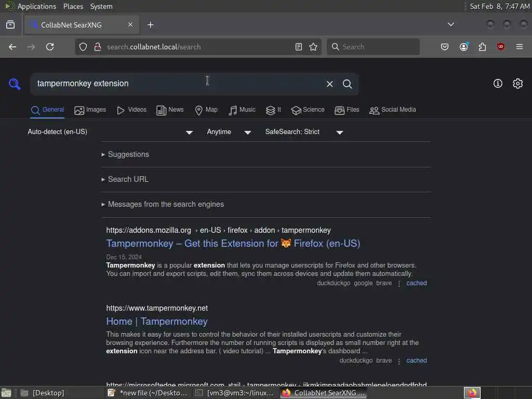Screen dimensions: 532x399
Task: Expand the Suggestions section
Action: click(125, 154)
